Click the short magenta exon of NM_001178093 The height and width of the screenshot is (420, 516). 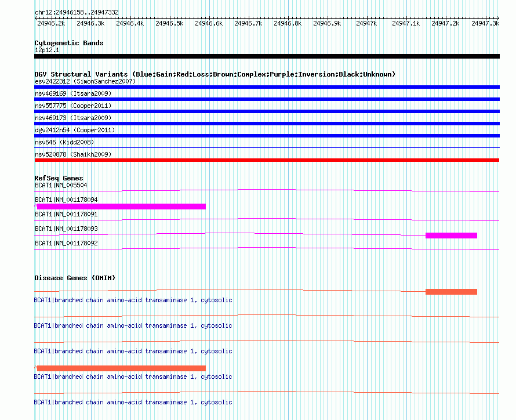click(x=451, y=236)
